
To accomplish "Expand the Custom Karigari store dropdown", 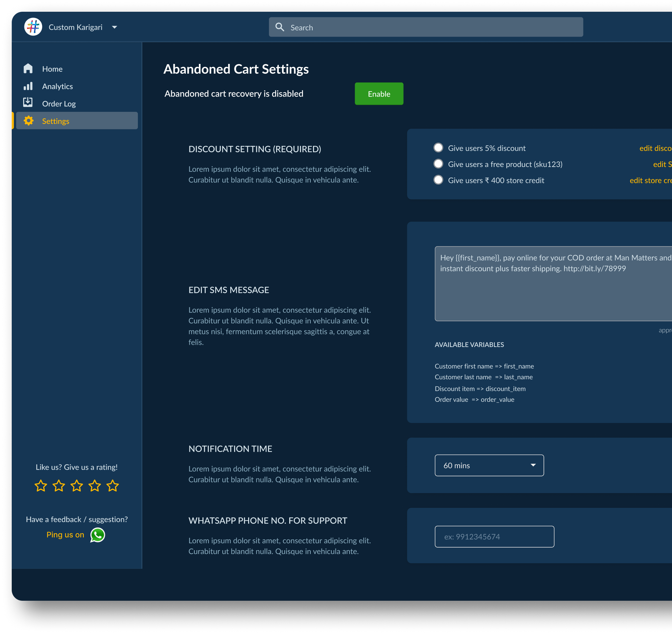I will [x=114, y=27].
